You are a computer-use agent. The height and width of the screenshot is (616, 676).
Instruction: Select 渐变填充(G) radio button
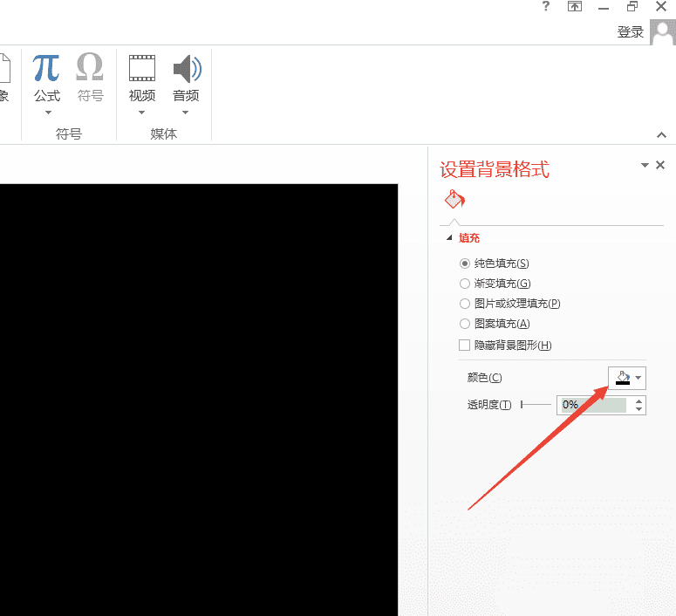coord(464,284)
